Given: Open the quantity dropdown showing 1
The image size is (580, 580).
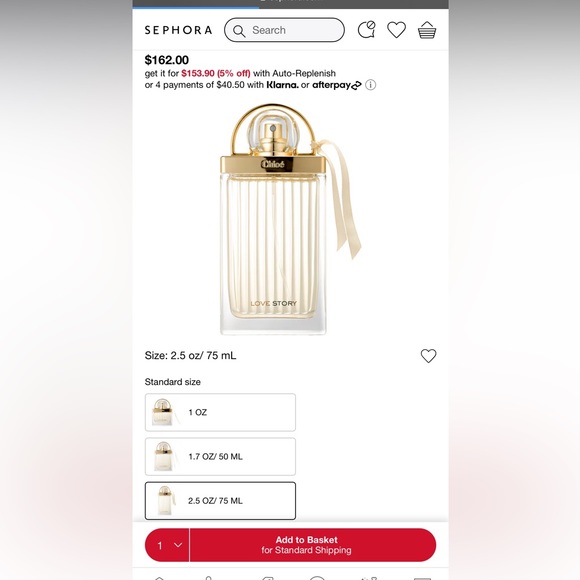Looking at the screenshot, I should point(167,545).
